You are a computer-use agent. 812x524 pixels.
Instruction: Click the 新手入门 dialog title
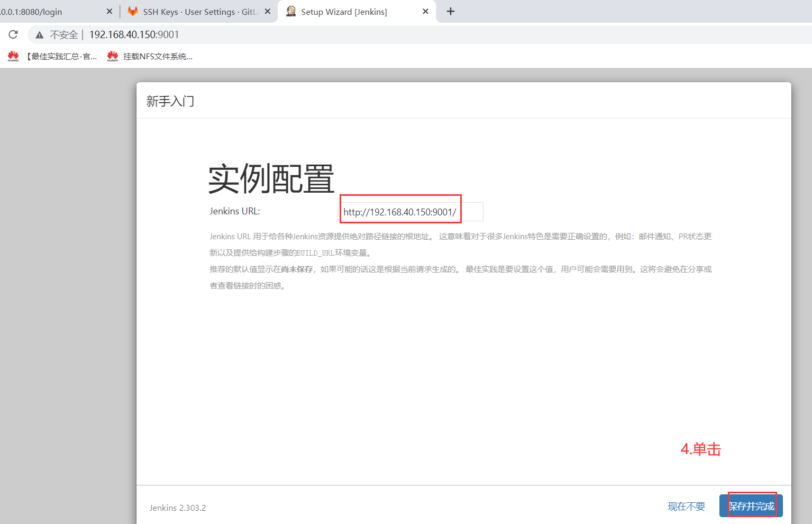pyautogui.click(x=170, y=101)
